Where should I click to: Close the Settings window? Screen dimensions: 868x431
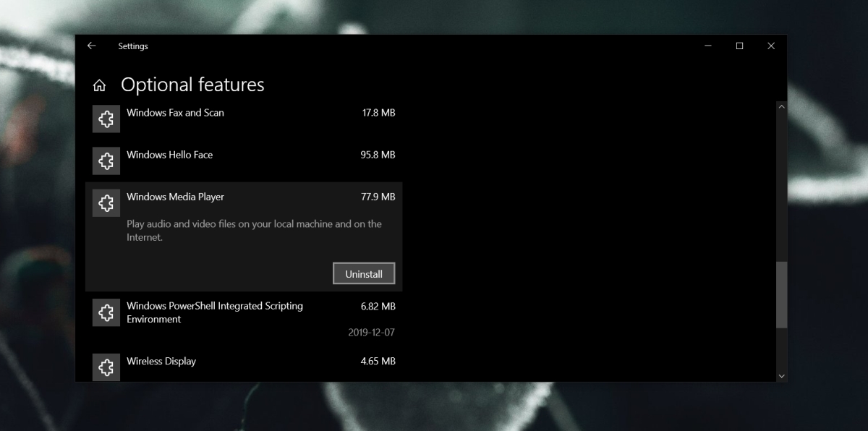(x=771, y=46)
